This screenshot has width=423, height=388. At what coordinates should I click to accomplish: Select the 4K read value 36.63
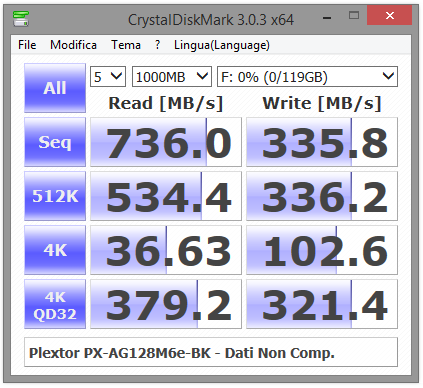tap(166, 250)
